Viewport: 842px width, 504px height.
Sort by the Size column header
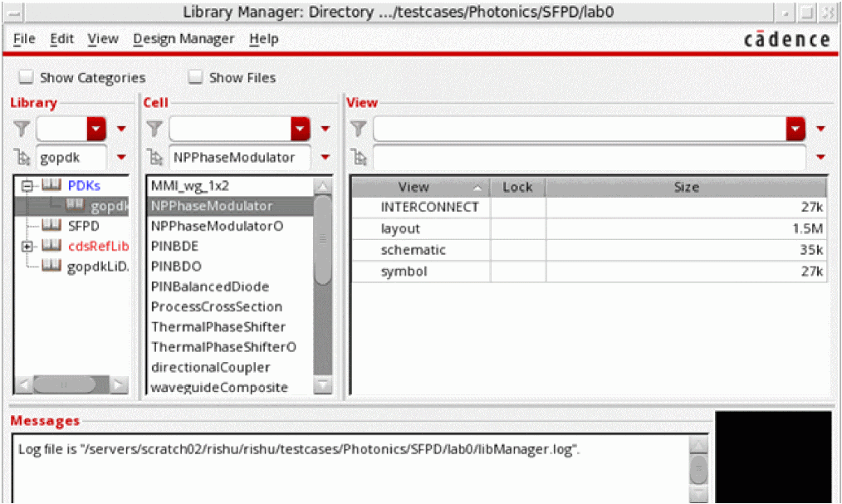(x=686, y=188)
